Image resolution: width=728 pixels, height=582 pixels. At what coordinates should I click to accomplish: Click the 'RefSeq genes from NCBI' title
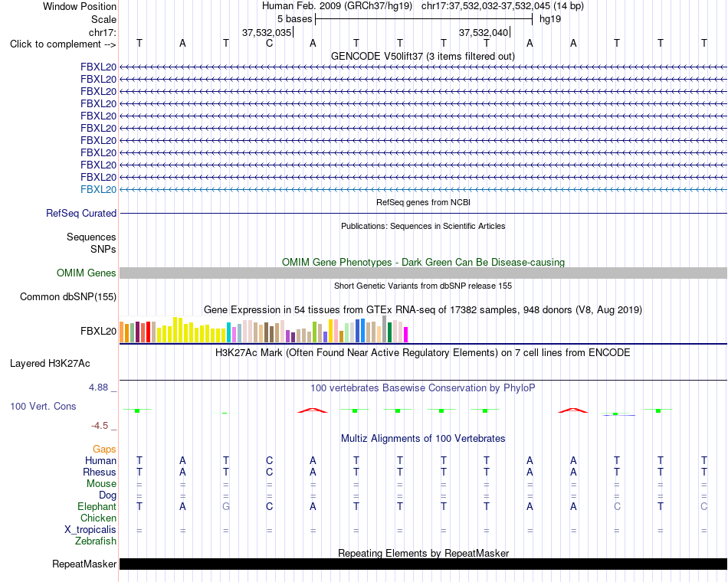tap(424, 202)
